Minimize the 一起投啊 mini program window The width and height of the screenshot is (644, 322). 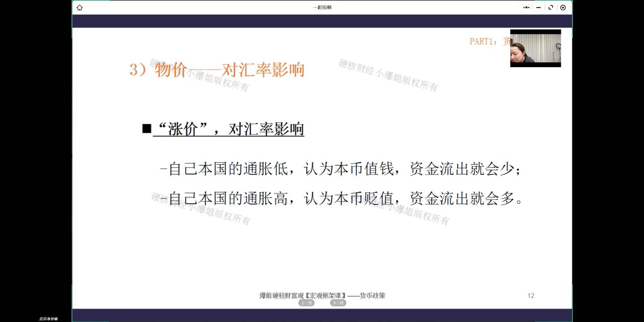(538, 8)
